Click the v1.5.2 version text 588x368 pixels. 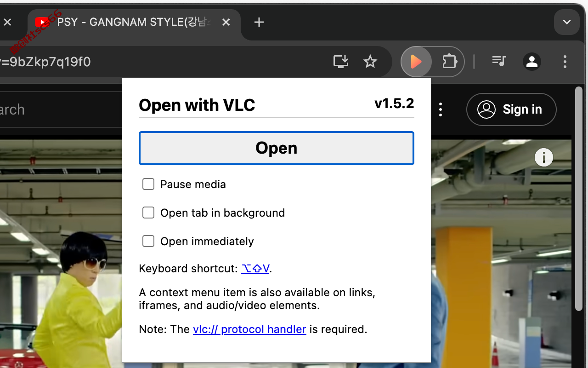pyautogui.click(x=394, y=103)
